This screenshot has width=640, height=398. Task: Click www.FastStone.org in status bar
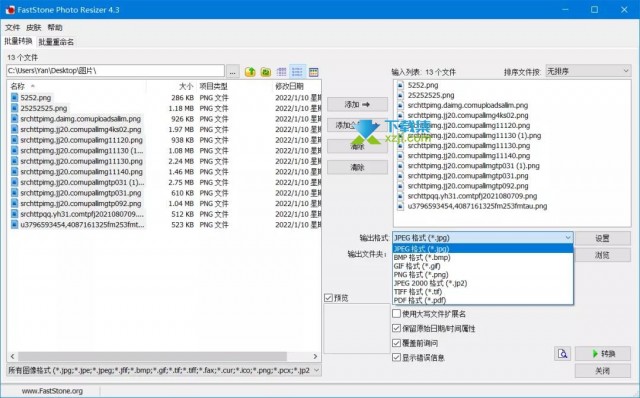52,391
